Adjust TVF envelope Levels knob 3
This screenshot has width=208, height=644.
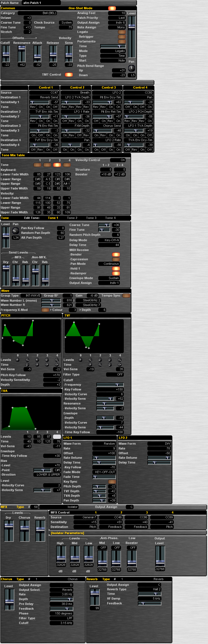click(x=110, y=360)
